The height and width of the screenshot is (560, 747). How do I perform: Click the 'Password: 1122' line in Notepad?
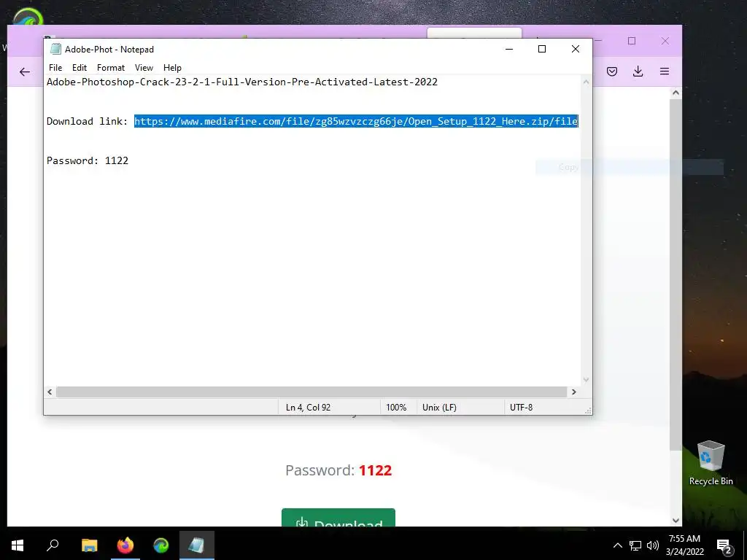point(88,160)
